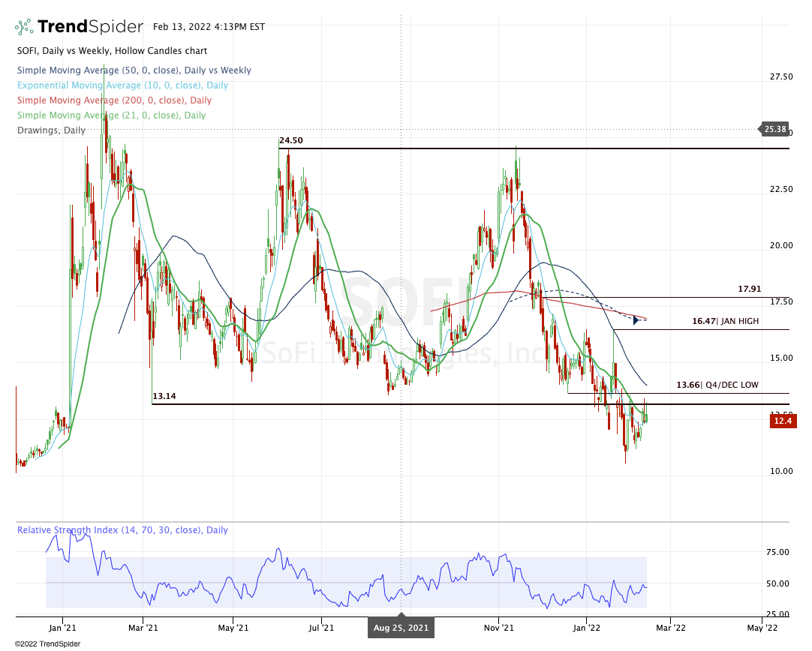Select the Relative Strength Index indicator label
This screenshot has height=651, width=812.
pos(123,530)
